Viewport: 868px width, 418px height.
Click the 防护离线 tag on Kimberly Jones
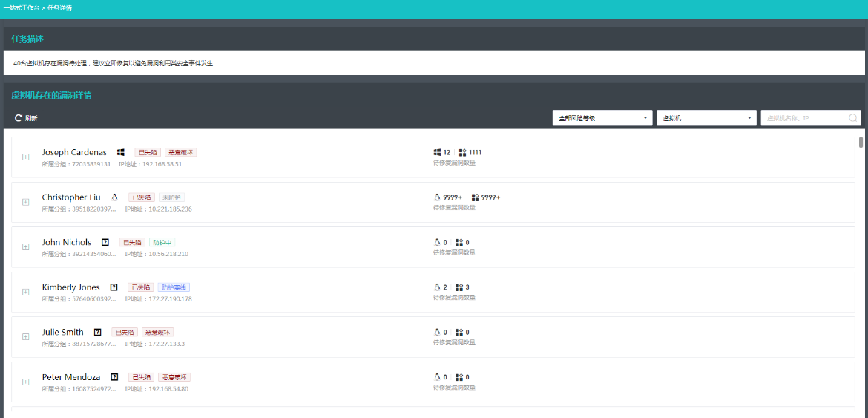pyautogui.click(x=174, y=287)
